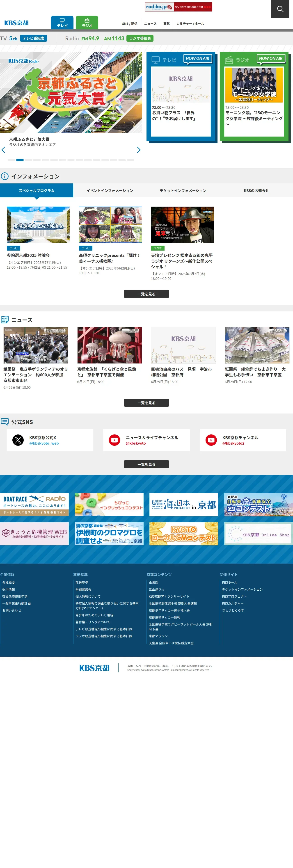Open 海と日本 PROJECT in 京都 banner
Screen dimensions: 293x868
(184, 505)
